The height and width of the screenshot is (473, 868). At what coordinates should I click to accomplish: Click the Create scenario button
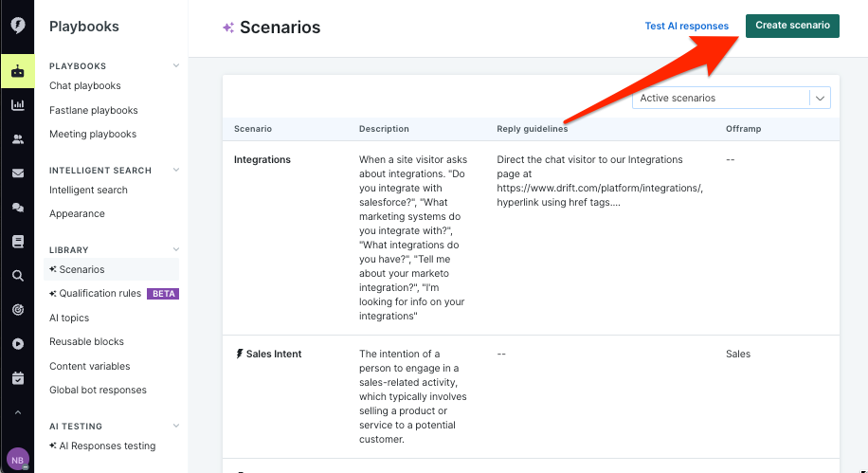point(792,26)
